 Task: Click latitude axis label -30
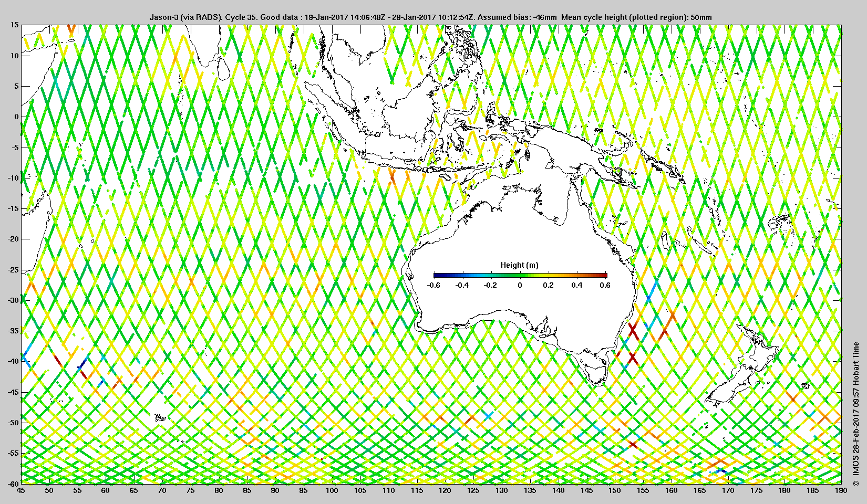coord(13,300)
